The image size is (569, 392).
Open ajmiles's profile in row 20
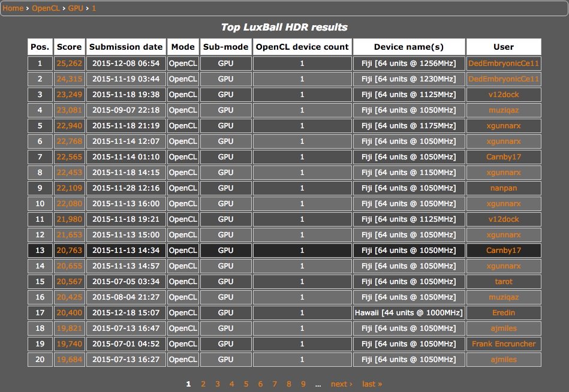click(504, 360)
